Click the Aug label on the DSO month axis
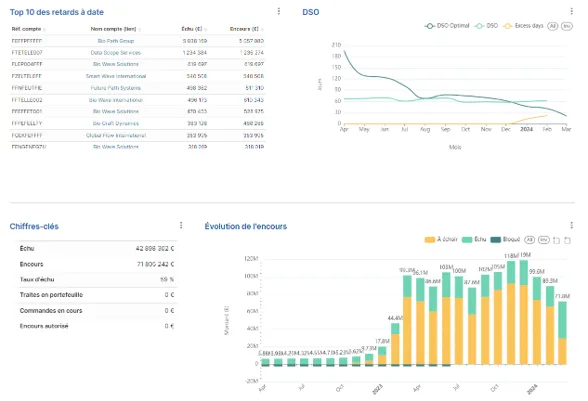 pos(425,129)
